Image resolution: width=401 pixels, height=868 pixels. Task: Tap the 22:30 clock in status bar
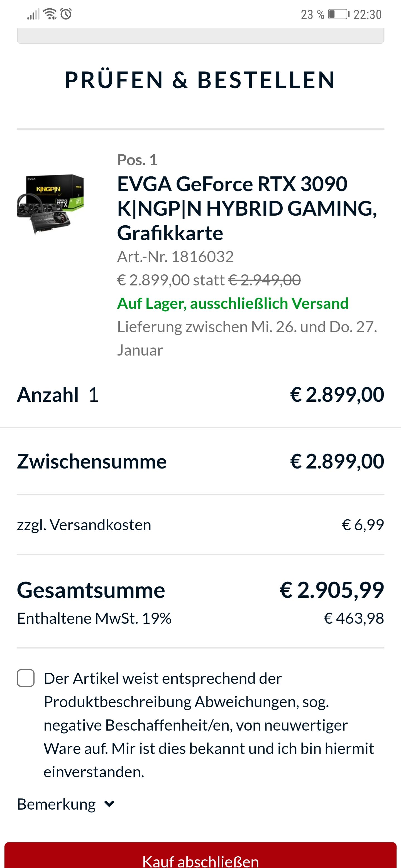pos(367,14)
